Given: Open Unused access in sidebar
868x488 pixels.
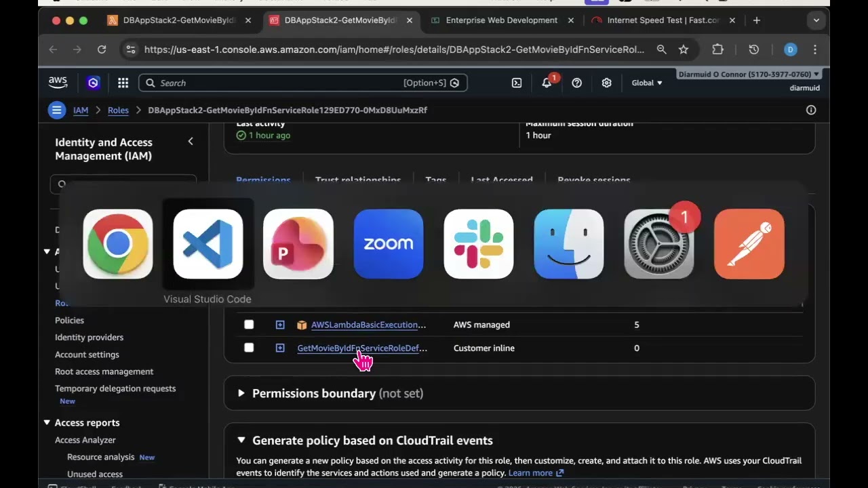Looking at the screenshot, I should point(95,474).
